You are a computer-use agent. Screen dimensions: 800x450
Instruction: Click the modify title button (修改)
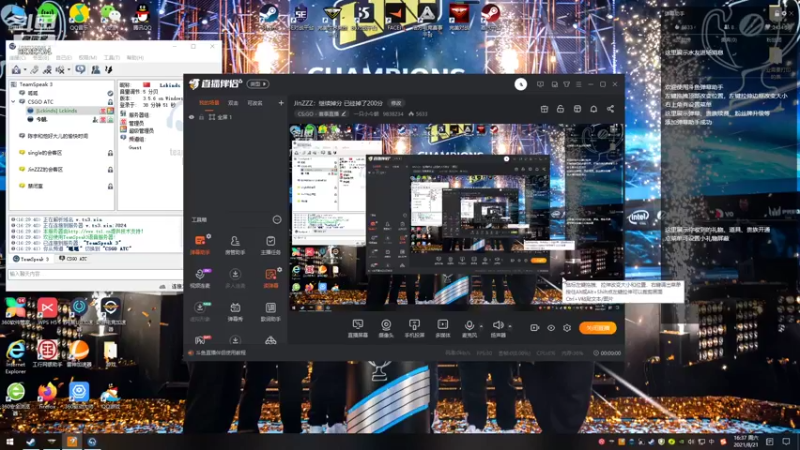(x=396, y=103)
